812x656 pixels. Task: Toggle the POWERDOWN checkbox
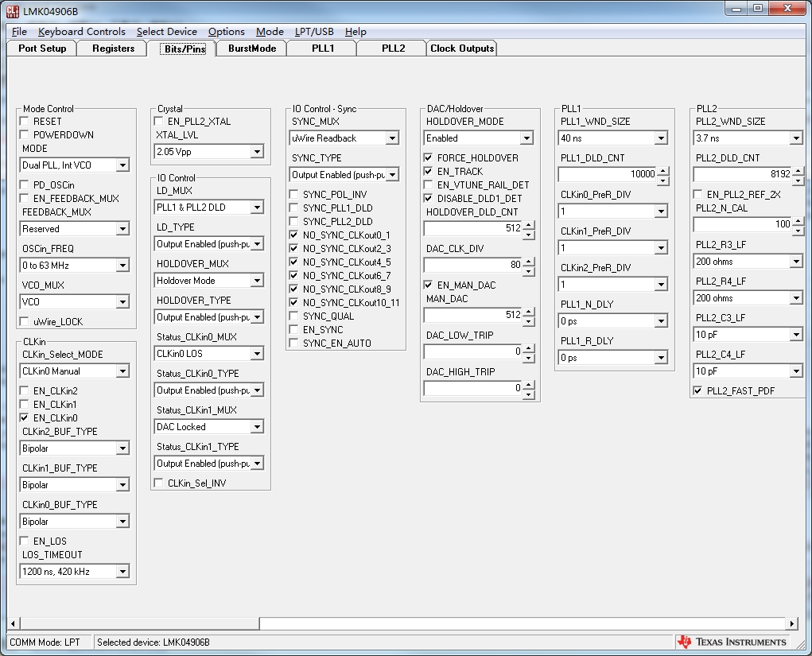tap(24, 134)
